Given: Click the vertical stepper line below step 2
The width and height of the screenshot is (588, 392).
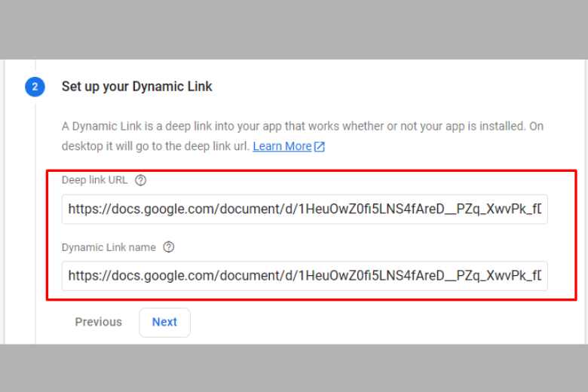Looking at the screenshot, I should (35, 226).
